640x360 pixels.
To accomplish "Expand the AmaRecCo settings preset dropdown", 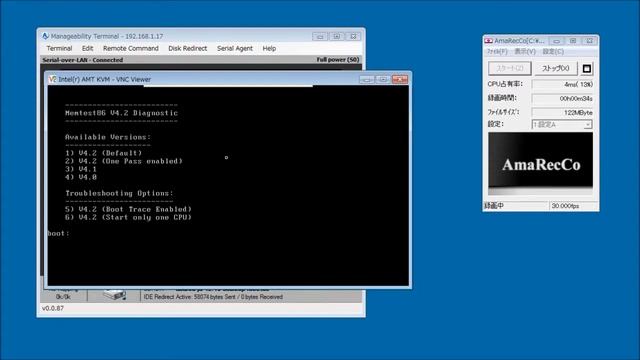I will (x=587, y=124).
